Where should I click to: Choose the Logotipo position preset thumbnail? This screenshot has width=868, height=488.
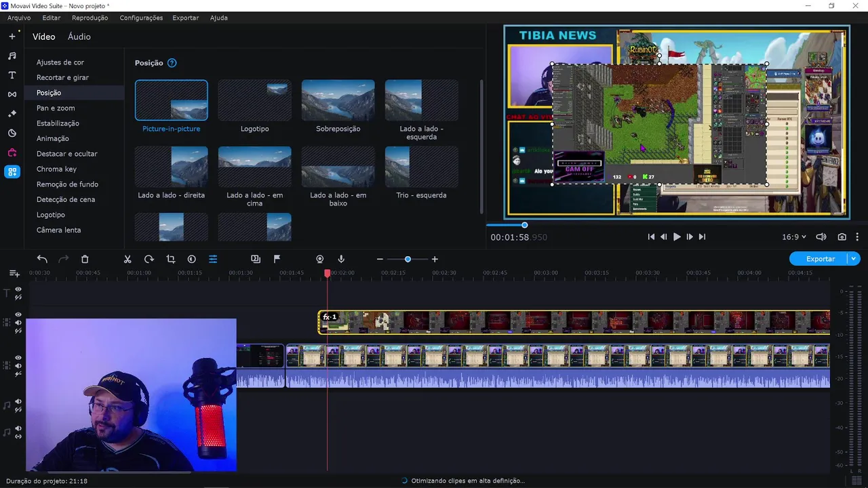click(255, 100)
